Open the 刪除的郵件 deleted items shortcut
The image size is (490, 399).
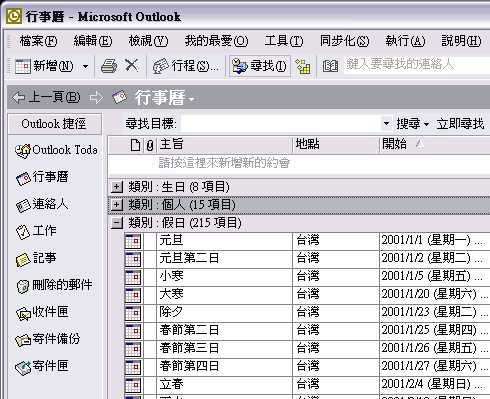(54, 285)
